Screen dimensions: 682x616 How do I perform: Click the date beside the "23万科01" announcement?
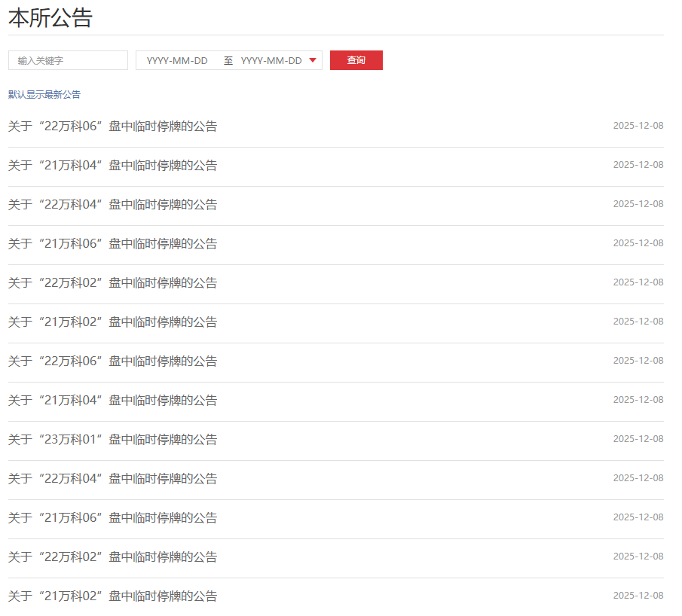click(x=638, y=439)
